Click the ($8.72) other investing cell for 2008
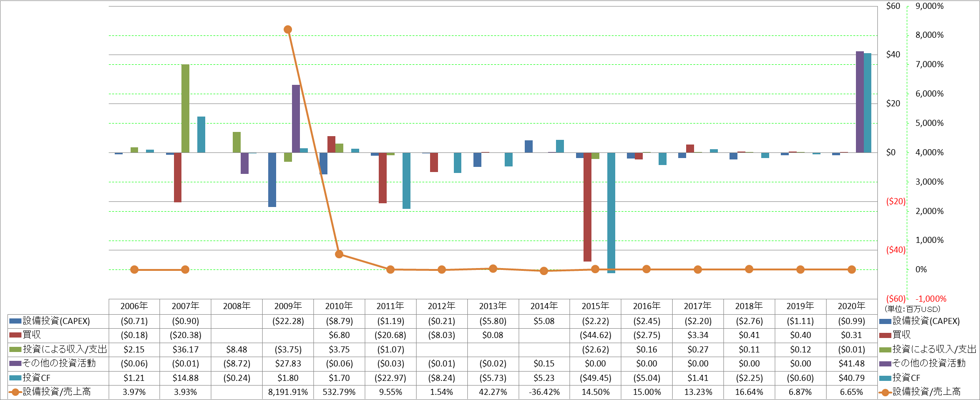This screenshot has height=400, width=980. coord(236,364)
